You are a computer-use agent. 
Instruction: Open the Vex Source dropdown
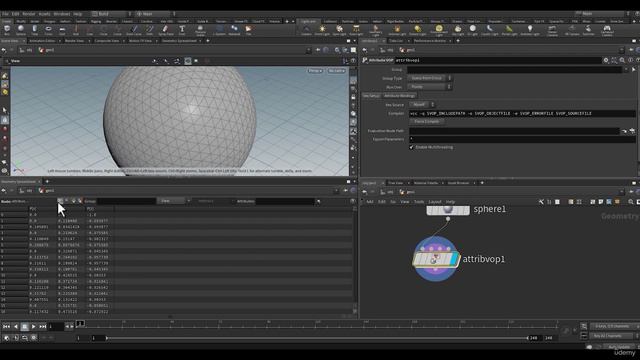tap(422, 104)
